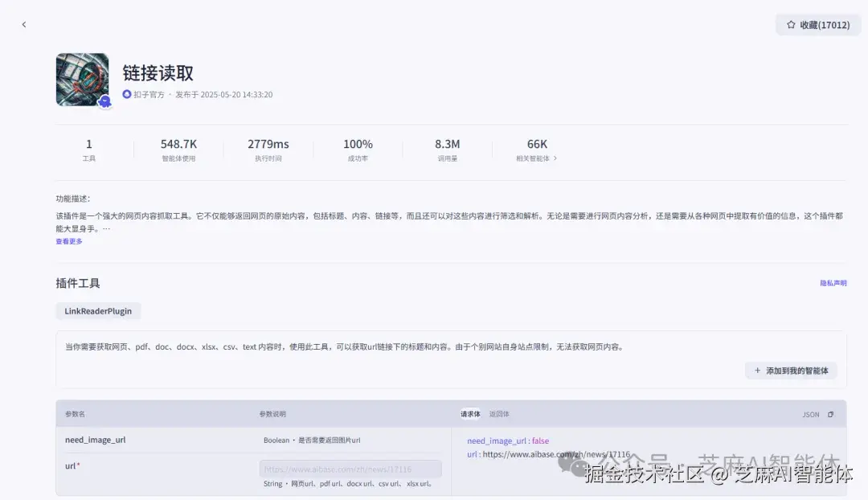Click the 添加到我的智能体 button
The image size is (868, 500).
click(792, 370)
